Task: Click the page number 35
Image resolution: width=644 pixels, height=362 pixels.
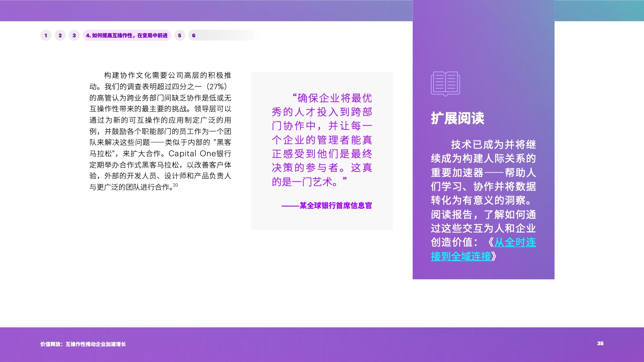Action: [x=600, y=344]
